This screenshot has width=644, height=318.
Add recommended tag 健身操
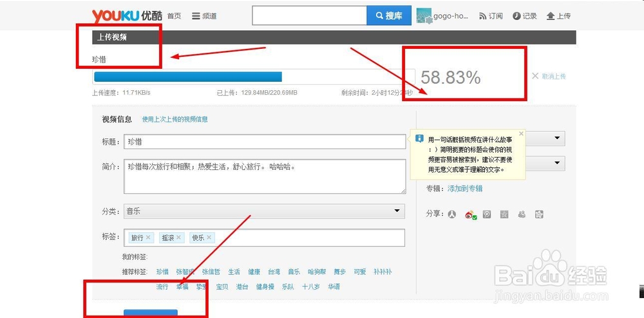[x=265, y=287]
